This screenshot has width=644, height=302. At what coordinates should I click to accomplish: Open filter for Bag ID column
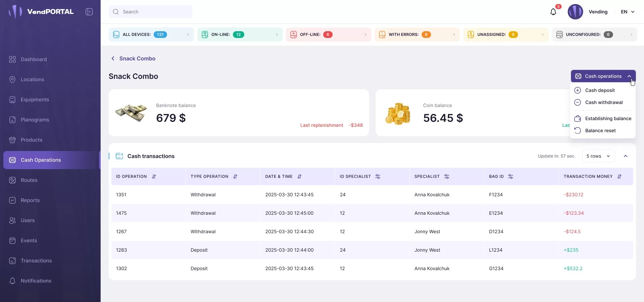pos(511,177)
